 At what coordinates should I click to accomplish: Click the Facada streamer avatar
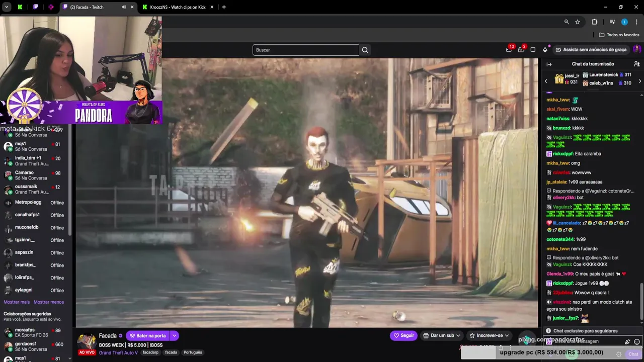87,340
